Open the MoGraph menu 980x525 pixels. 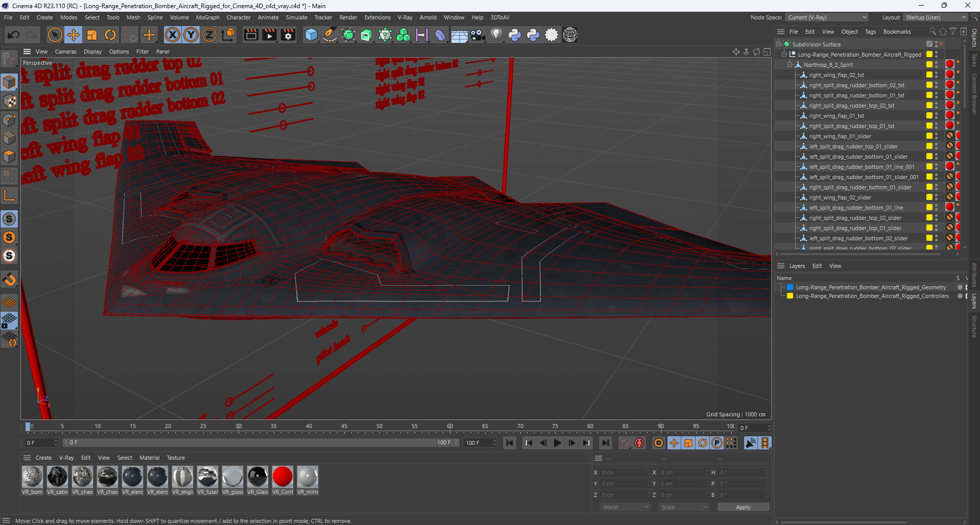[x=208, y=17]
